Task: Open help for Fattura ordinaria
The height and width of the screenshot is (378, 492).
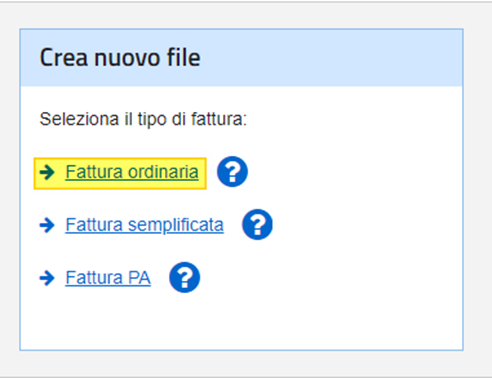Action: pyautogui.click(x=232, y=172)
